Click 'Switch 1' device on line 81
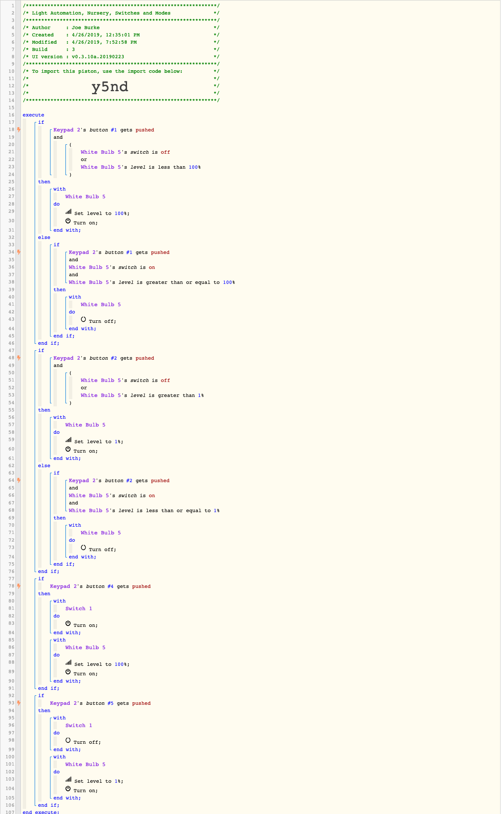This screenshot has height=814, width=504. pyautogui.click(x=79, y=608)
